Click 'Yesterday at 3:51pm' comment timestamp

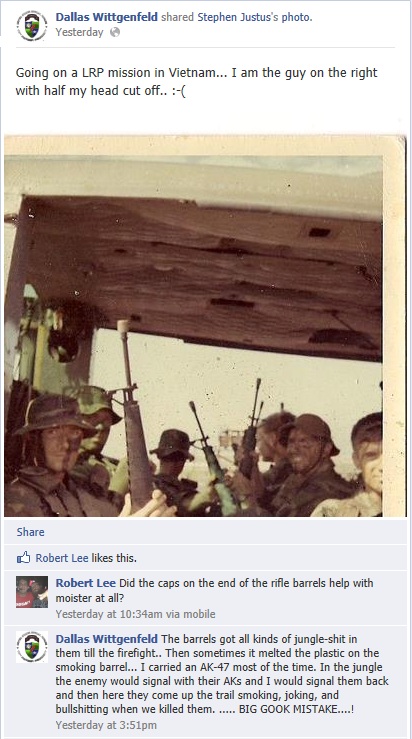[x=106, y=725]
